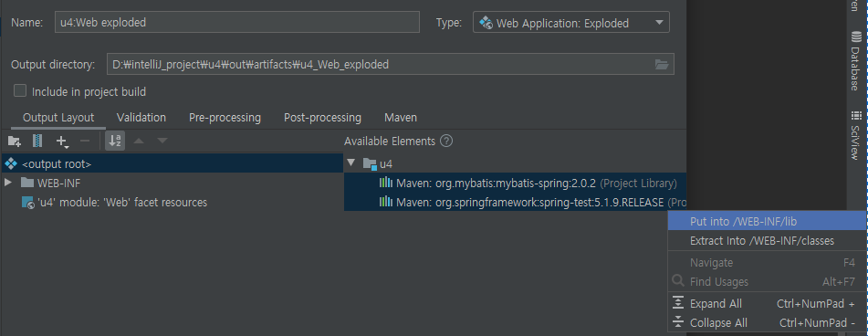Click the Move Down arrow icon

(x=162, y=142)
